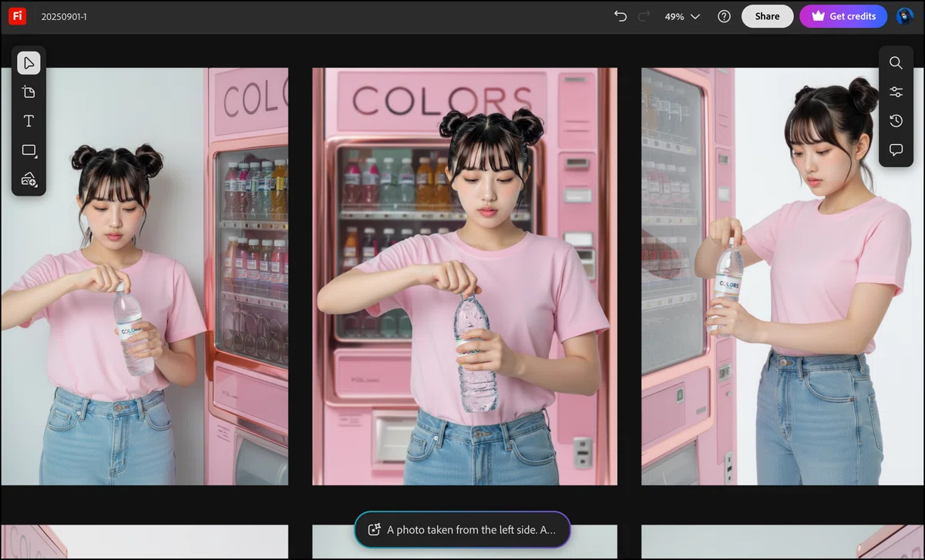This screenshot has width=925, height=560.
Task: Click the search magnifier icon
Action: click(896, 63)
